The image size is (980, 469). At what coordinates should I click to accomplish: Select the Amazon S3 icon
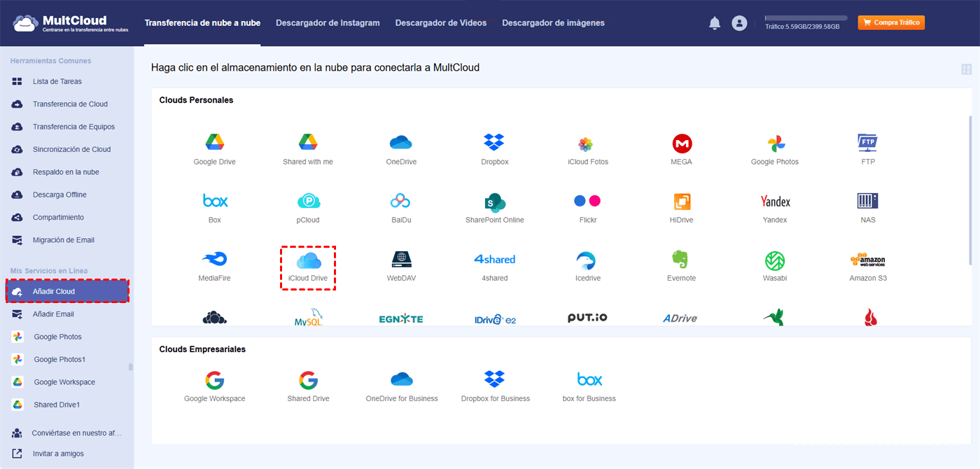coord(868,260)
